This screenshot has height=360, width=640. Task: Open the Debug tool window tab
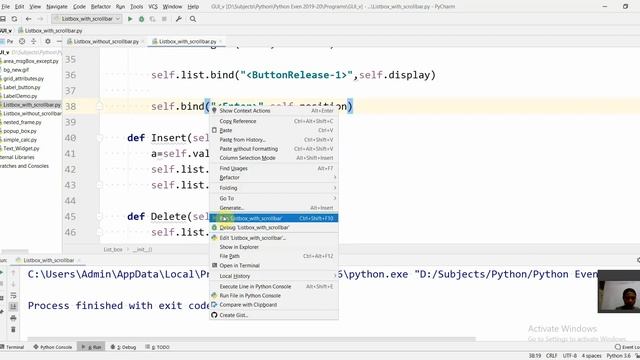(123, 347)
